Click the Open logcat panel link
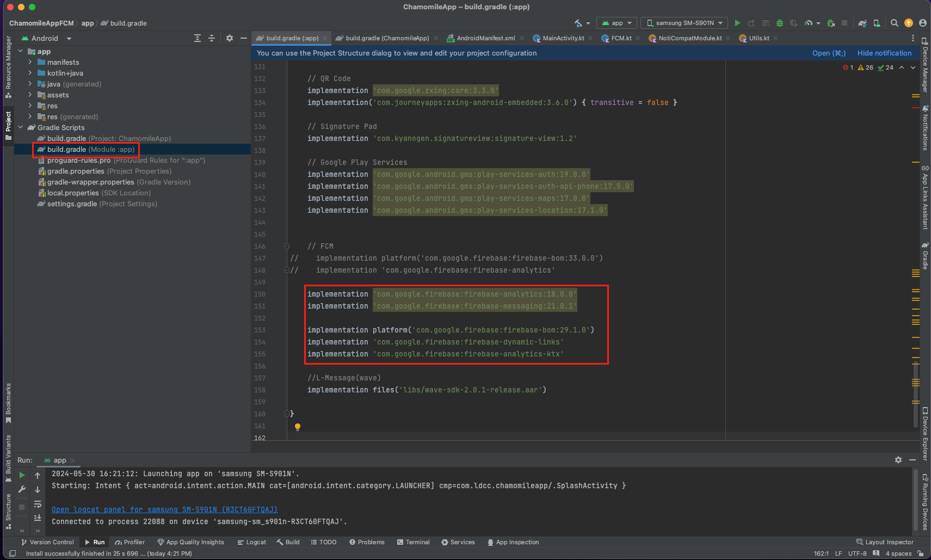Image resolution: width=931 pixels, height=560 pixels. [164, 509]
